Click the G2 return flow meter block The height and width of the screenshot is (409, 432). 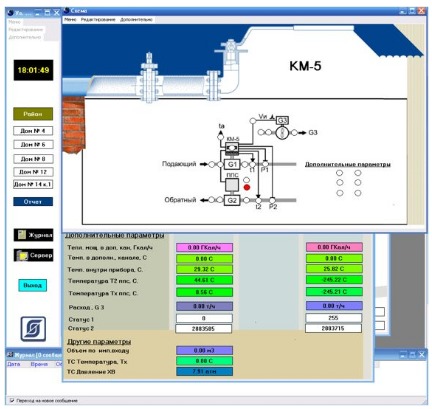point(232,200)
